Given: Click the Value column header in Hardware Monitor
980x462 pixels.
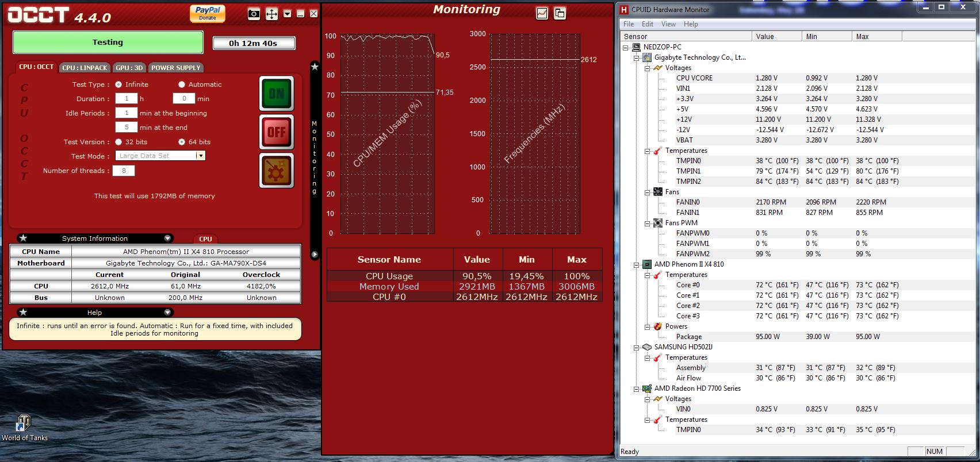Looking at the screenshot, I should [777, 36].
